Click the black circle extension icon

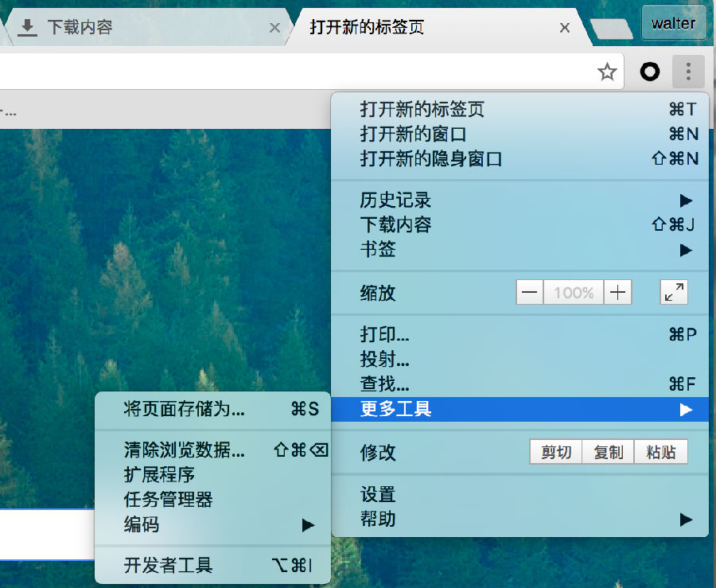coord(650,72)
